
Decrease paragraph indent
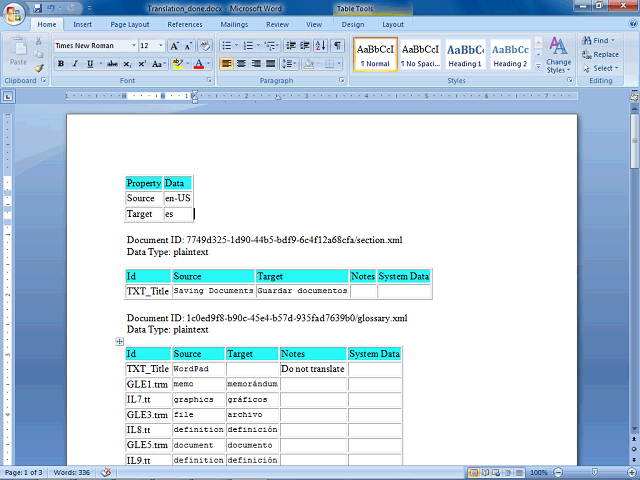(291, 46)
